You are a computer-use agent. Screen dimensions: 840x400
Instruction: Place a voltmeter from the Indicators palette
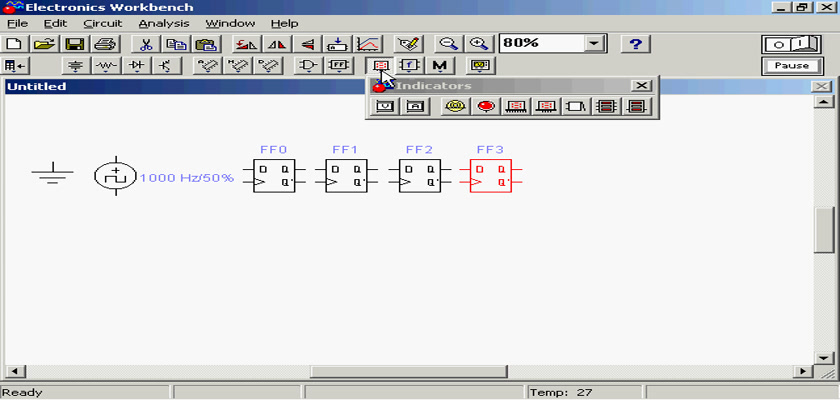[x=385, y=106]
